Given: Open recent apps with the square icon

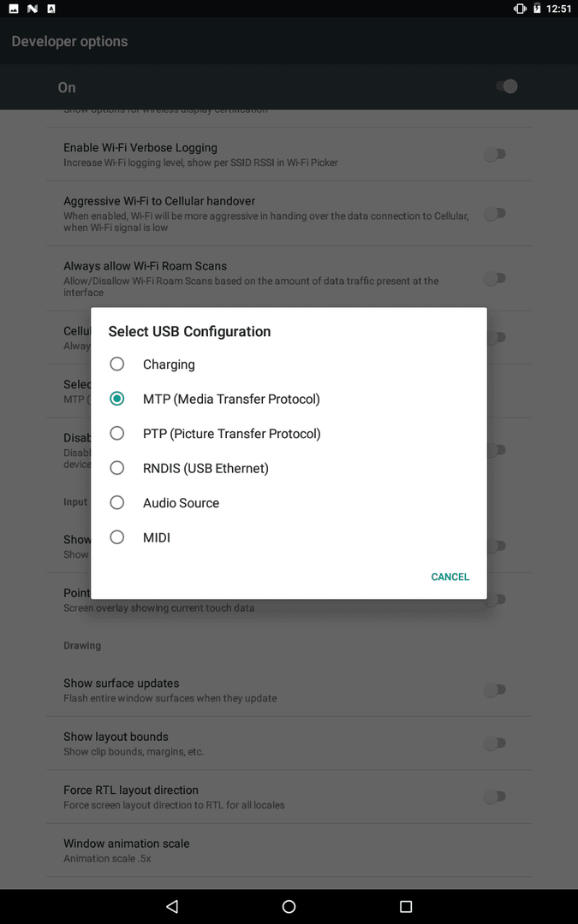Looking at the screenshot, I should point(405,906).
